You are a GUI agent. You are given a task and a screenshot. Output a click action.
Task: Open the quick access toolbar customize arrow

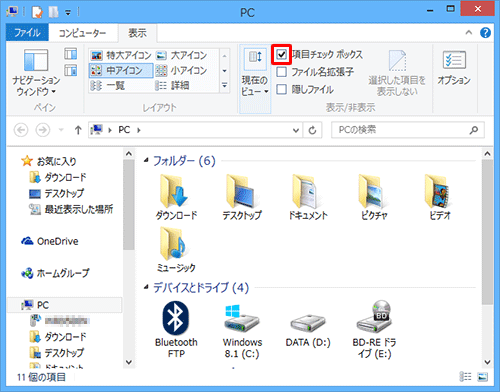tap(68, 13)
